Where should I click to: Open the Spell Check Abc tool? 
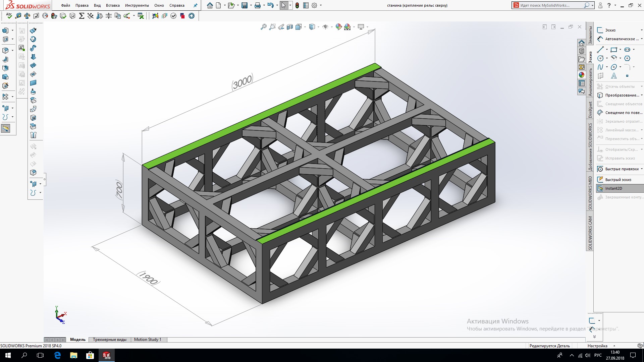point(9,16)
